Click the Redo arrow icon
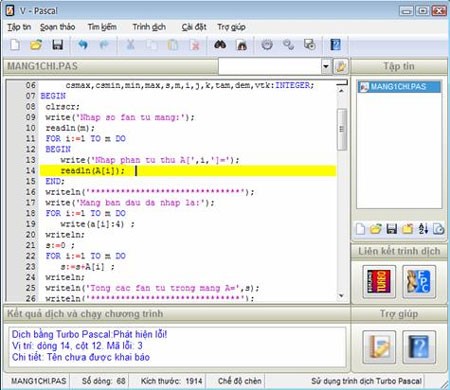Screen dimensions: 450x390 [x=104, y=45]
